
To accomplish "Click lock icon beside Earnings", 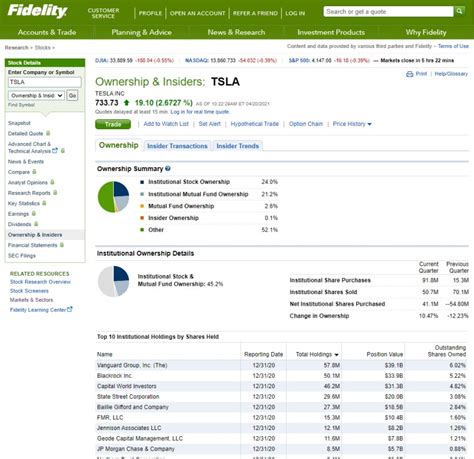I will (34, 214).
